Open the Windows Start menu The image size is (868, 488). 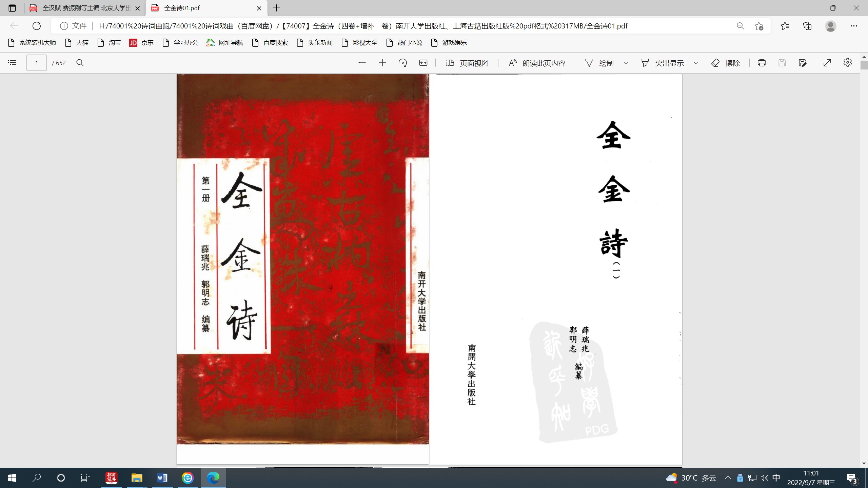12,478
